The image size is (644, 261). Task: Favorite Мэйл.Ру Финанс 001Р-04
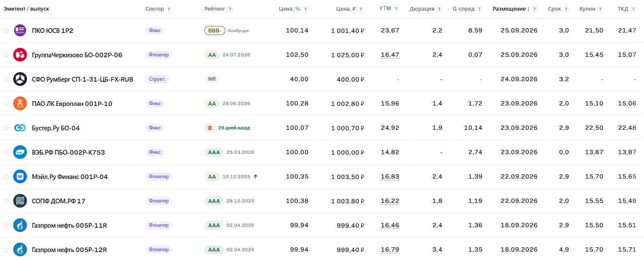click(6, 176)
